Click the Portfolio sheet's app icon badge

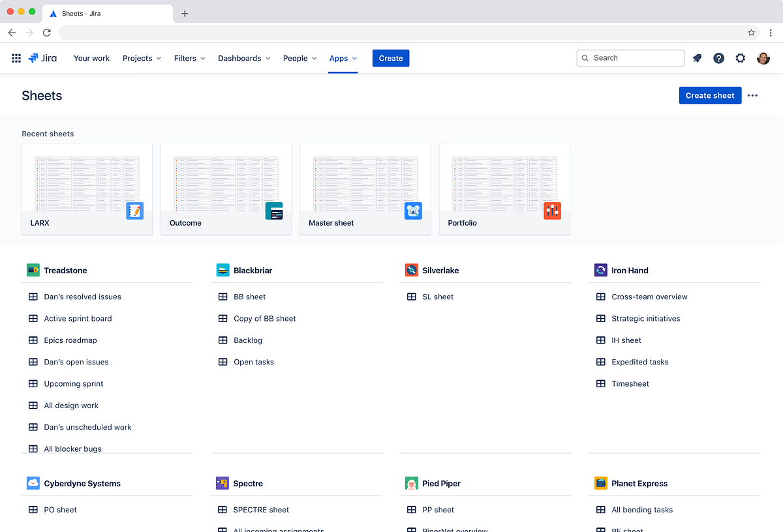[552, 211]
